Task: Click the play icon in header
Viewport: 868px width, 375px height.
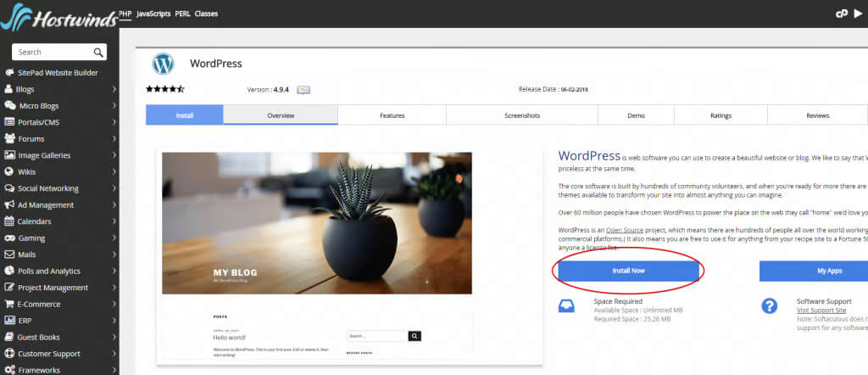Action: tap(858, 14)
